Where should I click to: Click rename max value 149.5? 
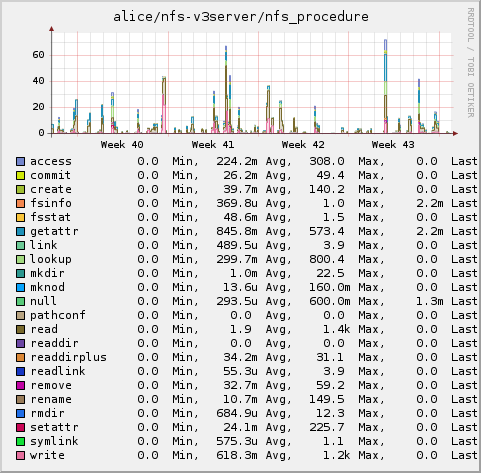(x=327, y=400)
